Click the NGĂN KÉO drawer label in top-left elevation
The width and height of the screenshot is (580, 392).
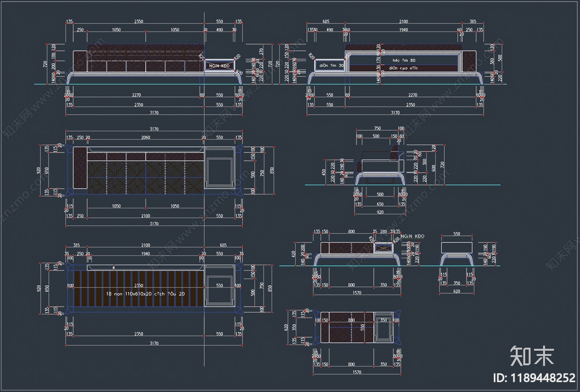[x=219, y=66]
